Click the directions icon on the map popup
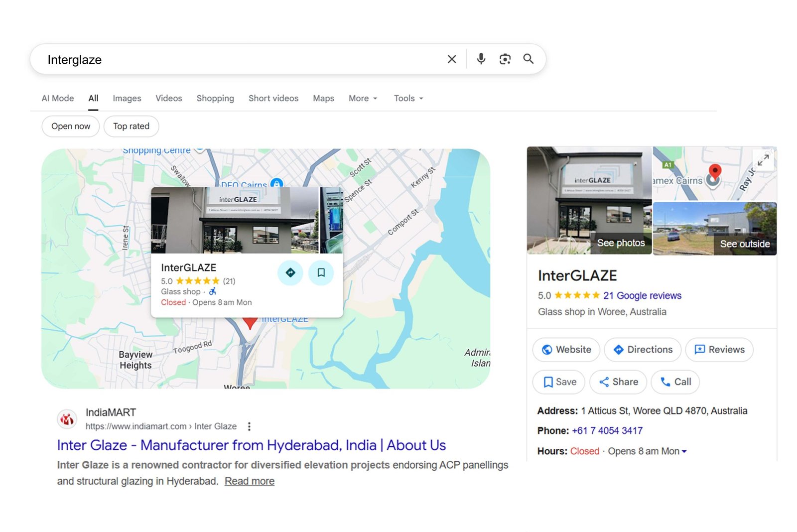The width and height of the screenshot is (797, 532). 290,273
